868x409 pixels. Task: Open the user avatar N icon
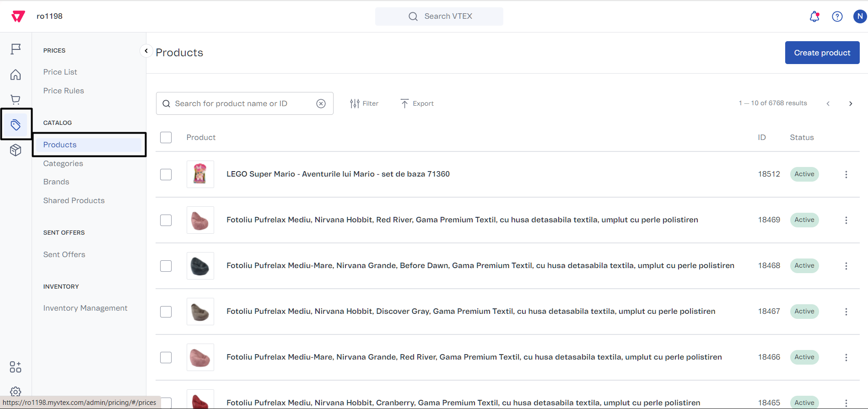[x=859, y=16]
